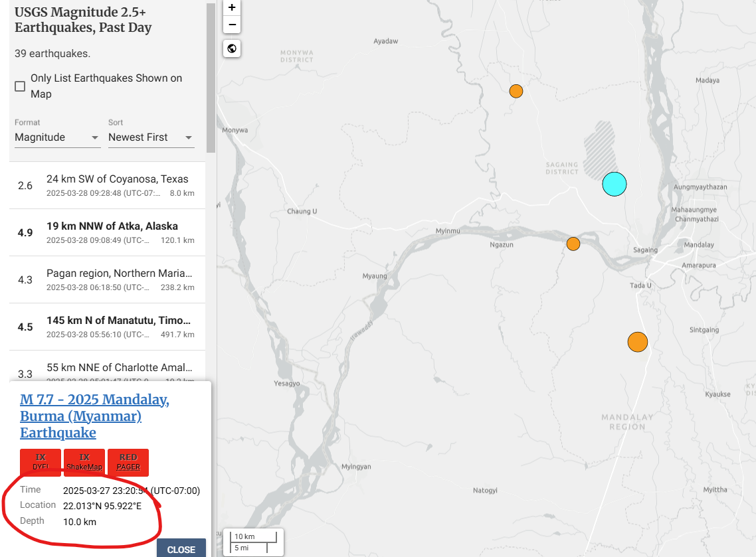Viewport: 756px width, 557px height.
Task: Open the 145 km N of Manatutu earthquake
Action: 107,327
